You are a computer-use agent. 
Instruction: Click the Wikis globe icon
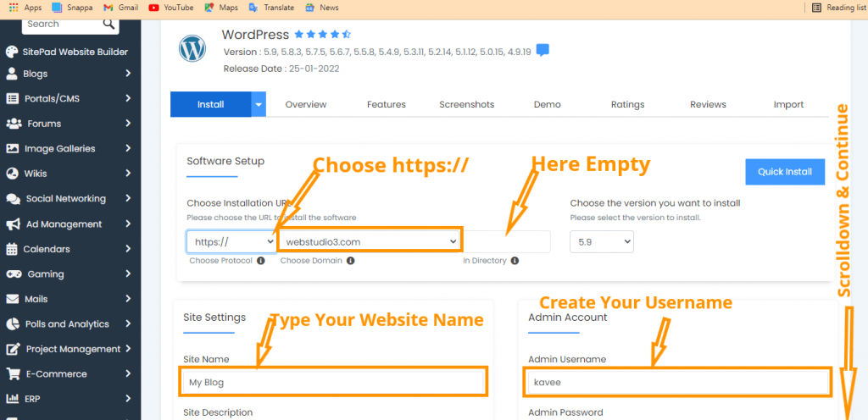[12, 174]
